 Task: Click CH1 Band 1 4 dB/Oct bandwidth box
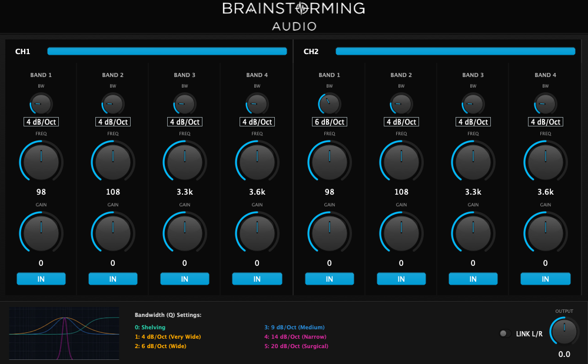click(x=41, y=122)
